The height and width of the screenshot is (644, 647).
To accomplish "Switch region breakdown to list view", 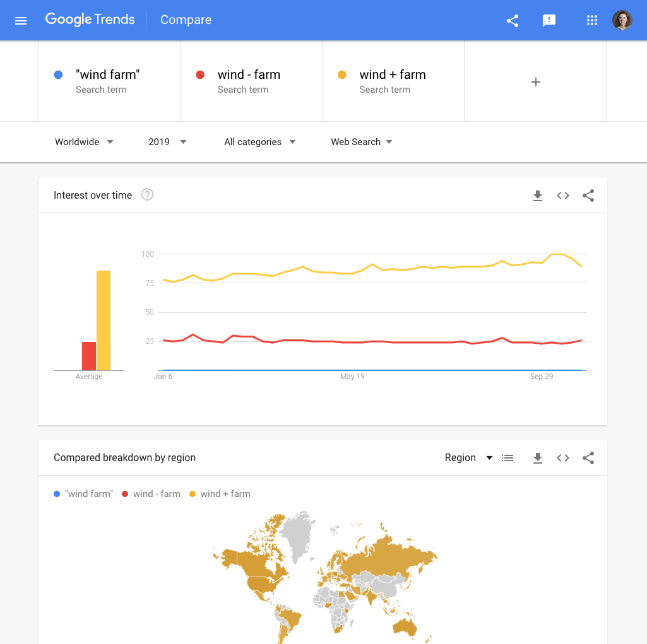I will tap(508, 458).
